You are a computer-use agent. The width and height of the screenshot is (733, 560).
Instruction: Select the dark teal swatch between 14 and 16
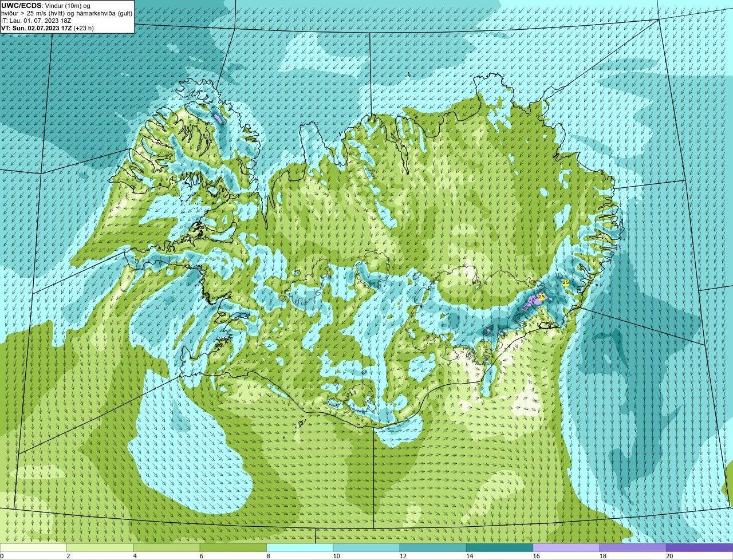(x=499, y=548)
